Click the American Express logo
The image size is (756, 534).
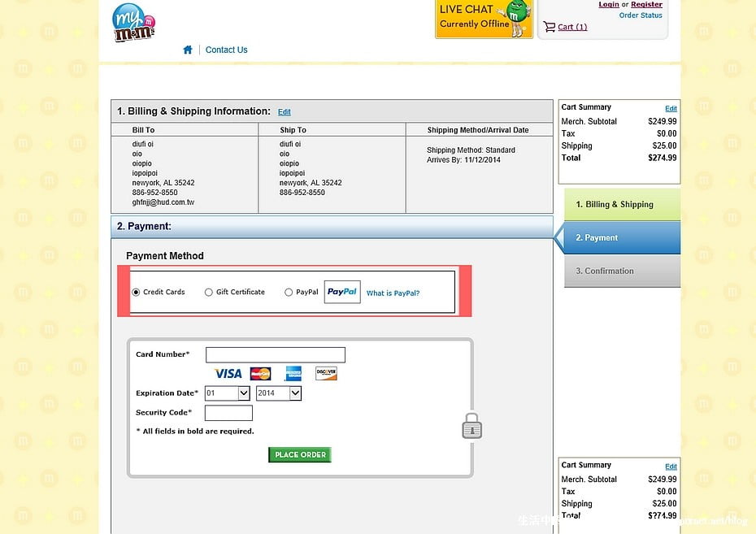click(293, 374)
